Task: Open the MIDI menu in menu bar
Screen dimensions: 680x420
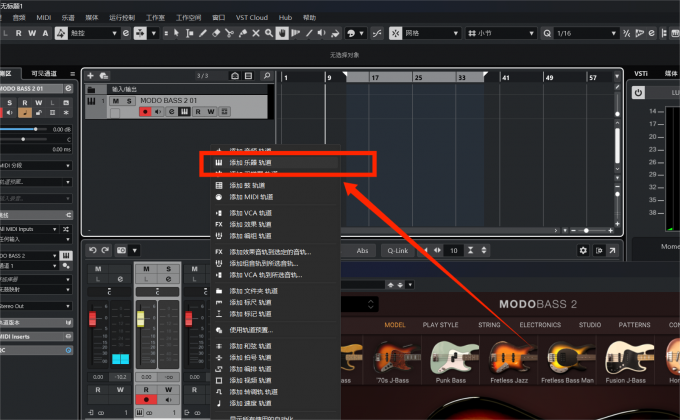Action: [44, 17]
